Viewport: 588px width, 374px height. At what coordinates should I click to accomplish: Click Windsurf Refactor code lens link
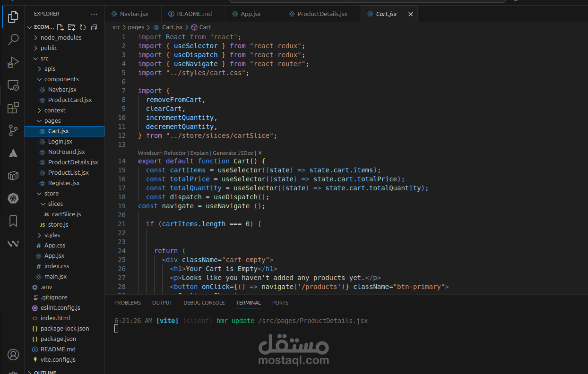(x=162, y=153)
